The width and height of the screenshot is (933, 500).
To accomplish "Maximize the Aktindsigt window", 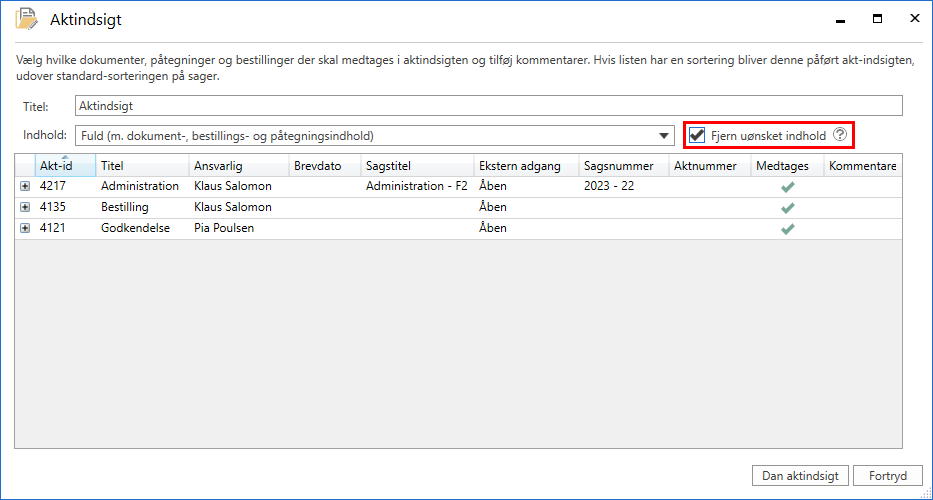I will pos(877,19).
